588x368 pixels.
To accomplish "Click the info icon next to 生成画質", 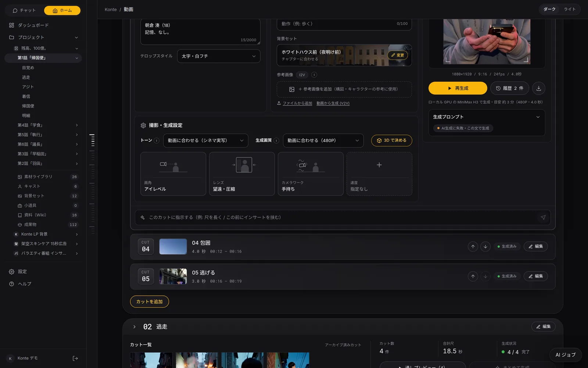I will click(x=276, y=141).
